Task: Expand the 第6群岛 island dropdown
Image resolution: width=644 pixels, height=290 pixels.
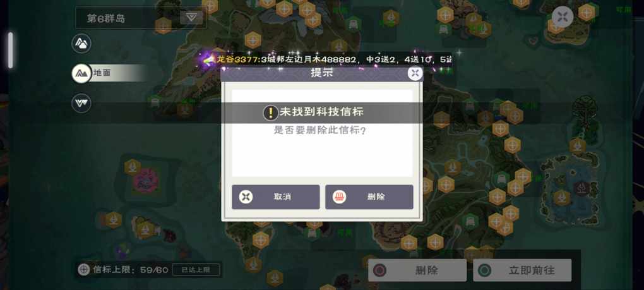Action: (x=191, y=18)
